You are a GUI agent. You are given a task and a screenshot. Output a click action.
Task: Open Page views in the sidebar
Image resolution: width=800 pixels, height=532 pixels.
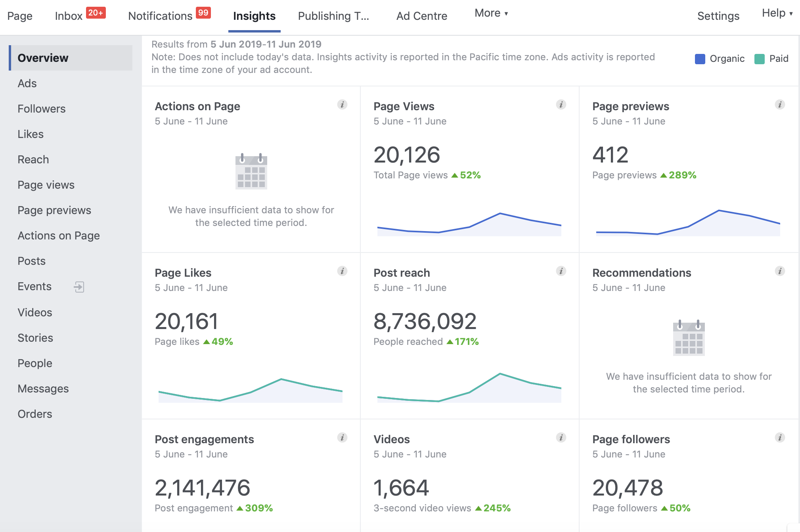46,185
